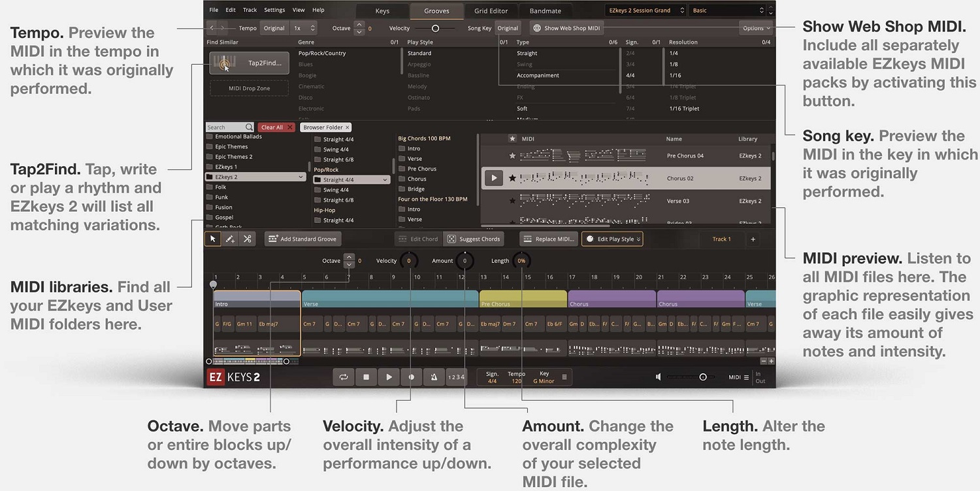This screenshot has height=491, width=980.
Task: Open the Track menu
Action: tap(250, 10)
